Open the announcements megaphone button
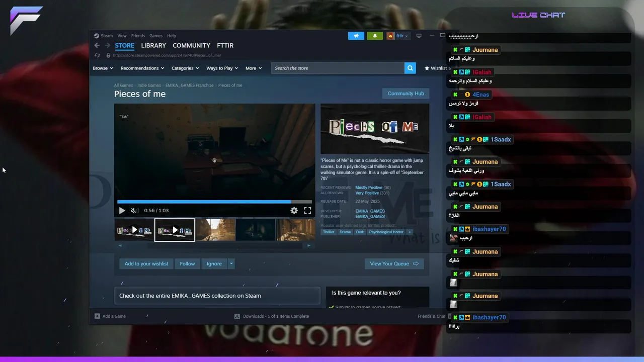This screenshot has height=362, width=644. (356, 36)
